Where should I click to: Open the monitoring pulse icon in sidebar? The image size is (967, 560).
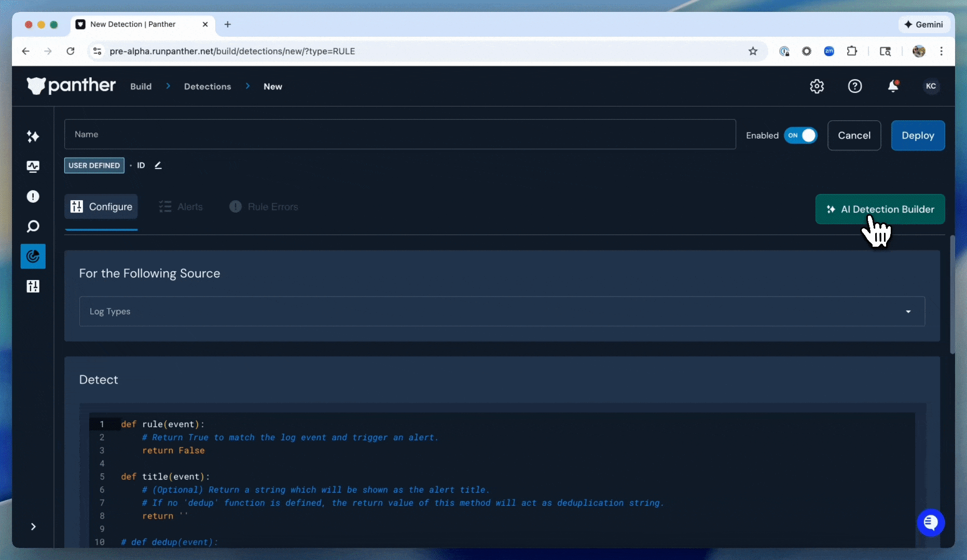33,166
